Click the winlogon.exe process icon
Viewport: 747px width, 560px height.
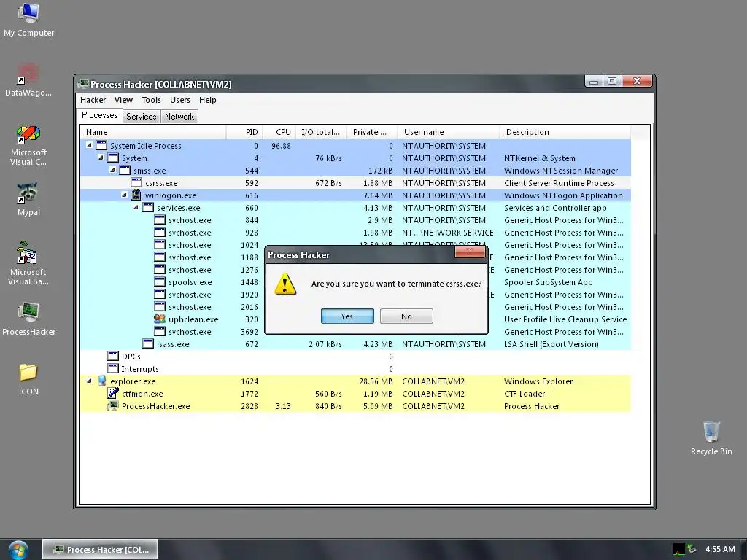[136, 195]
